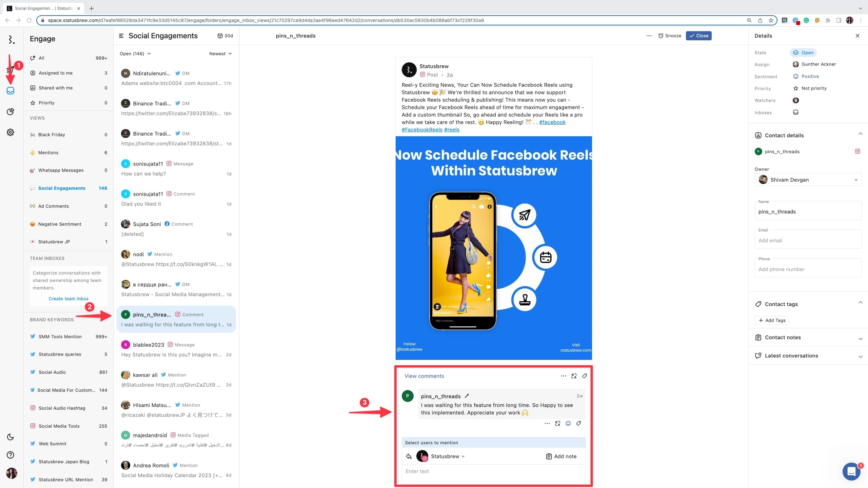
Task: Click Add note in the reply composer
Action: point(561,456)
